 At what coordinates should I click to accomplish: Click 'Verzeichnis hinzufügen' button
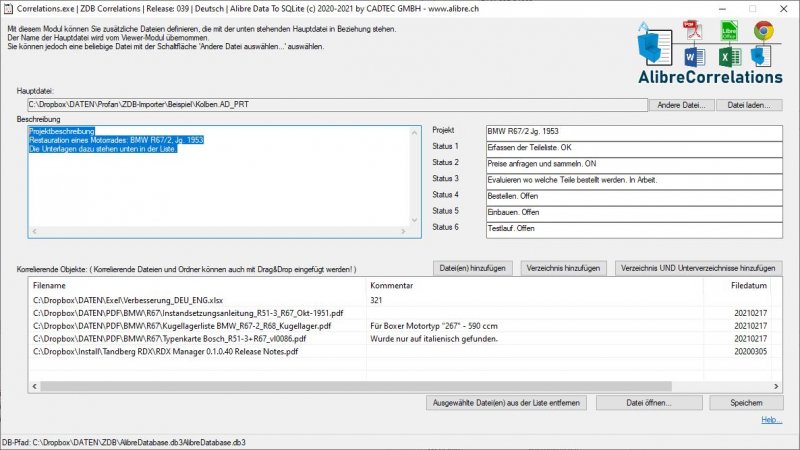coord(563,268)
